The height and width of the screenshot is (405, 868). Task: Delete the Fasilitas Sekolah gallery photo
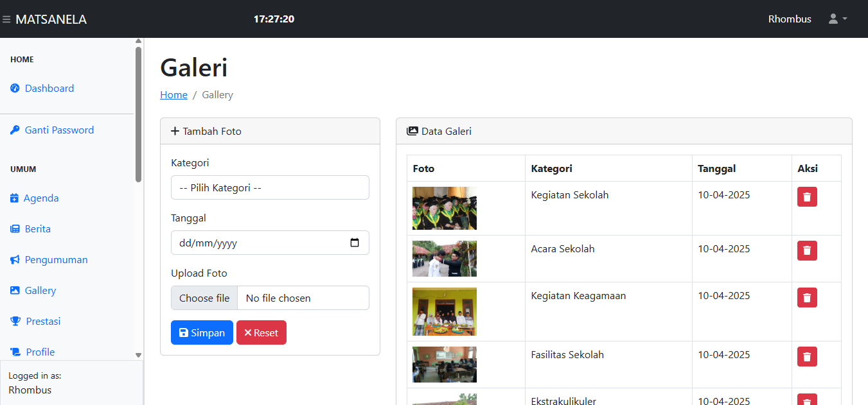pyautogui.click(x=807, y=357)
